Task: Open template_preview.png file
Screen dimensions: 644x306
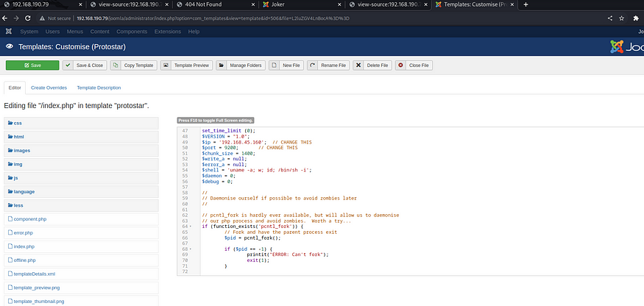Action: click(81, 288)
